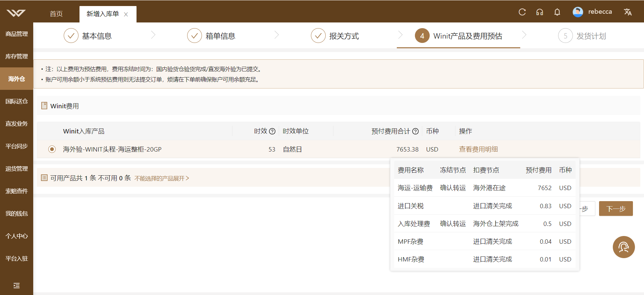Click the 入库处理费 fee row name

coord(414,224)
